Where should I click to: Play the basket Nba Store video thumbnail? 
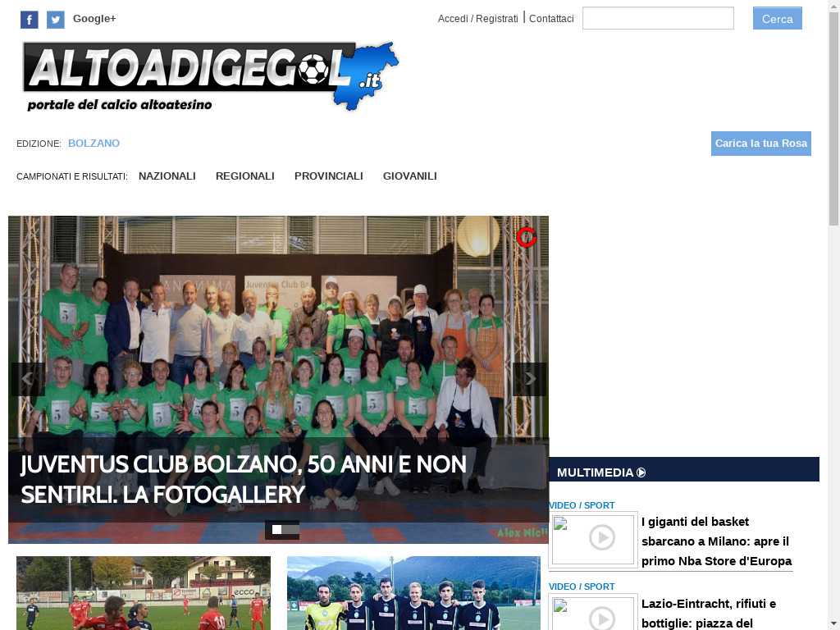point(593,540)
